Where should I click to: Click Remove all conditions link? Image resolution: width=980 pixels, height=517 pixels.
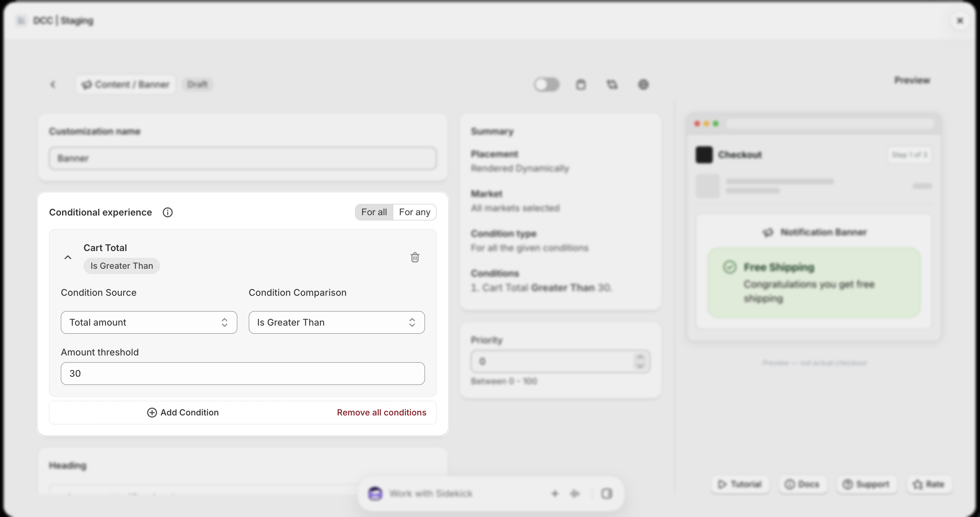coord(382,413)
